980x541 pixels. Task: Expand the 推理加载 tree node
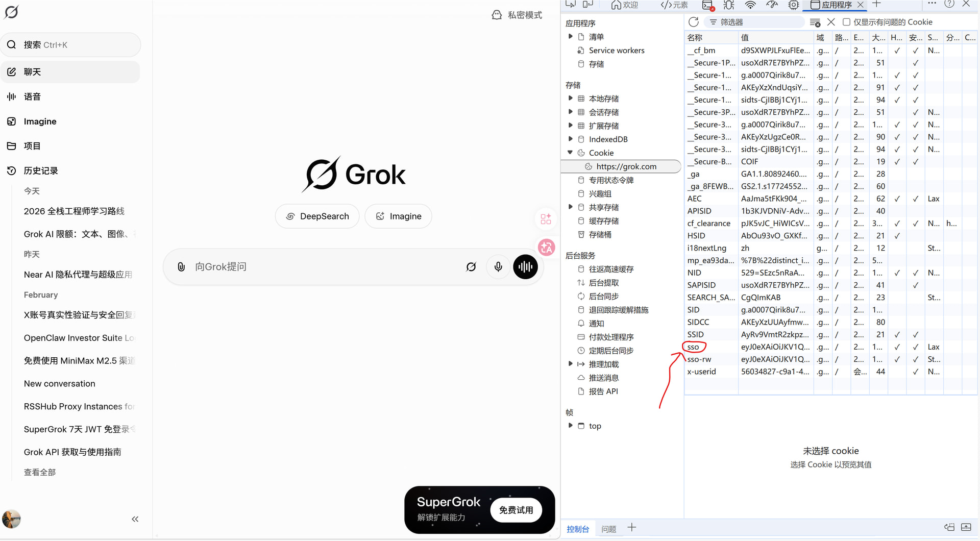point(570,364)
